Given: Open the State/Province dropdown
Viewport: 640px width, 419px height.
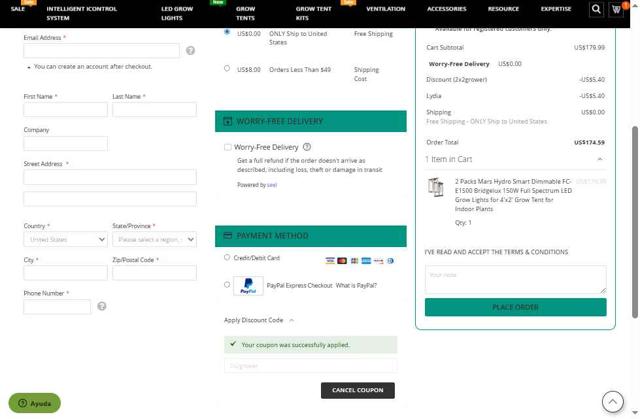Looking at the screenshot, I should coord(154,239).
